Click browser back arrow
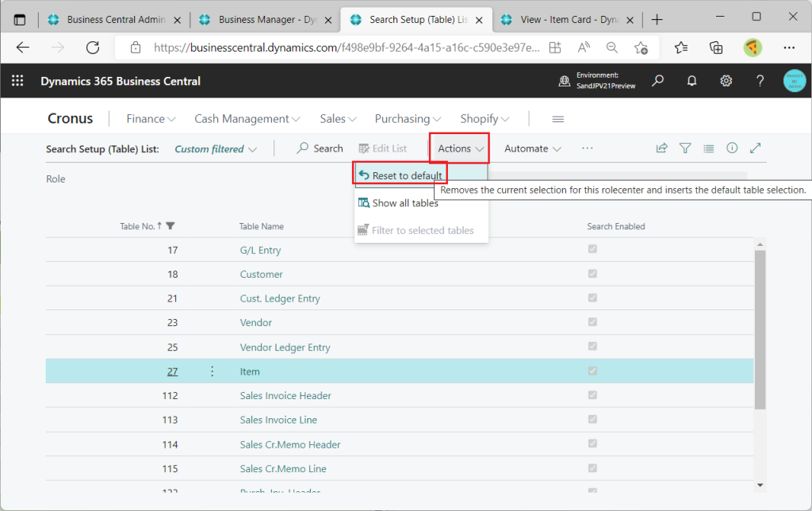The height and width of the screenshot is (511, 812). click(23, 48)
